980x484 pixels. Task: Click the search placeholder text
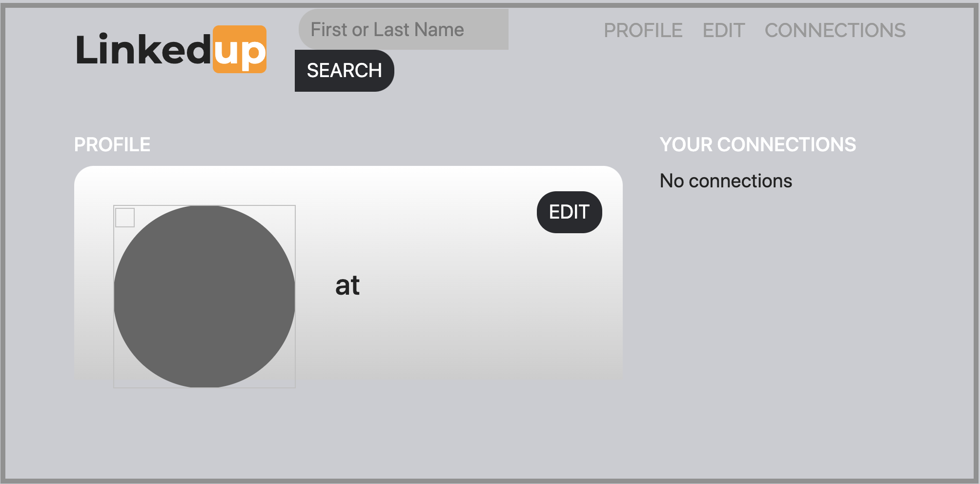coord(387,30)
